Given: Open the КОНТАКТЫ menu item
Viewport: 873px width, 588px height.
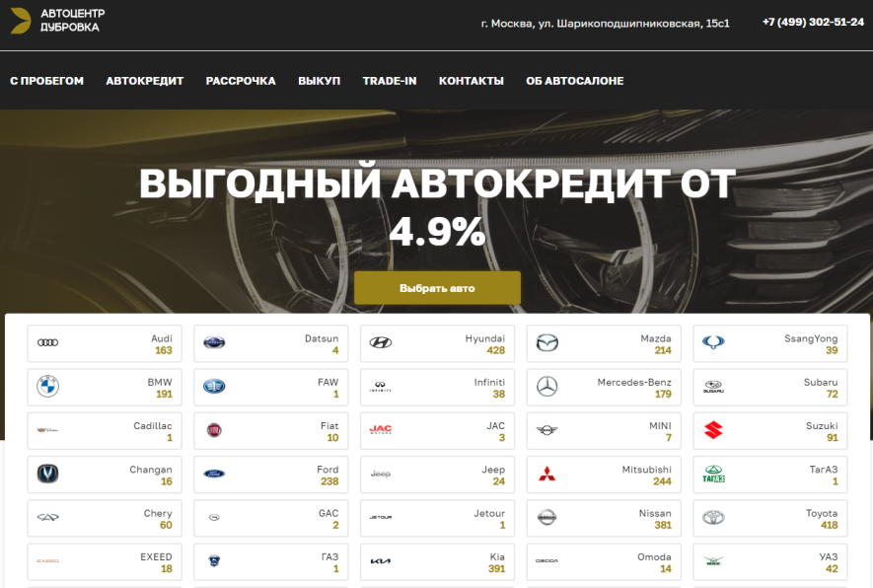Looking at the screenshot, I should (471, 81).
